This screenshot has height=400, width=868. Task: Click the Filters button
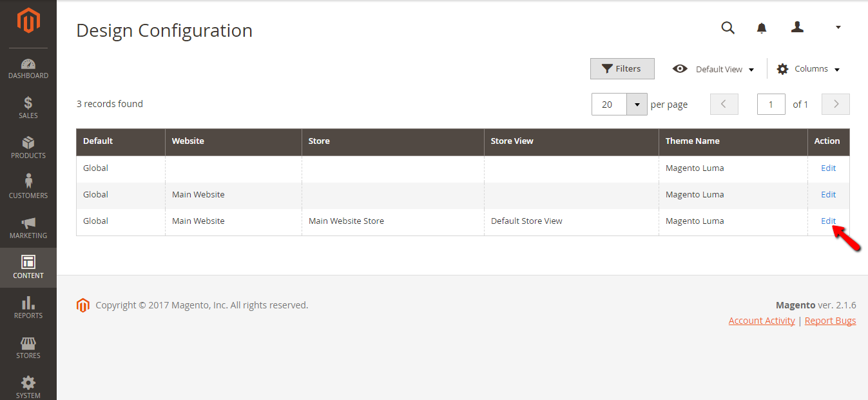pyautogui.click(x=622, y=69)
